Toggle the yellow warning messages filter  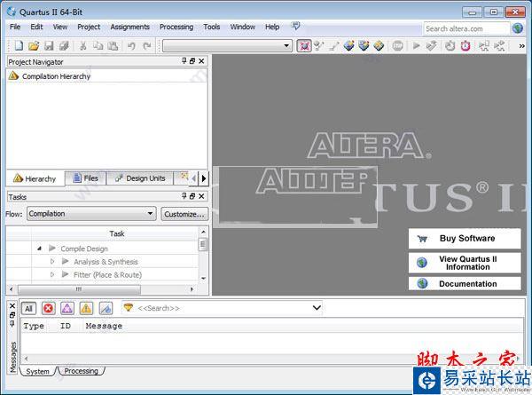pos(86,308)
